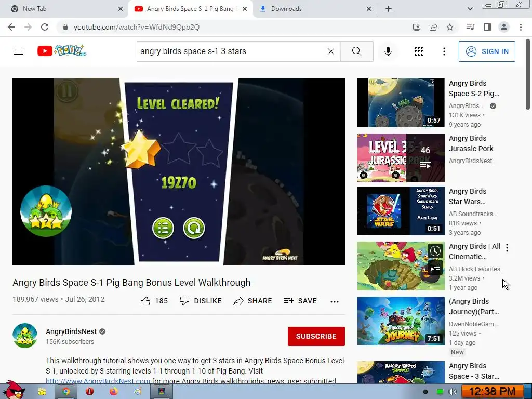The image size is (532, 399).
Task: Open Angry Birds Space S-2 Pig thumbnail
Action: click(401, 103)
